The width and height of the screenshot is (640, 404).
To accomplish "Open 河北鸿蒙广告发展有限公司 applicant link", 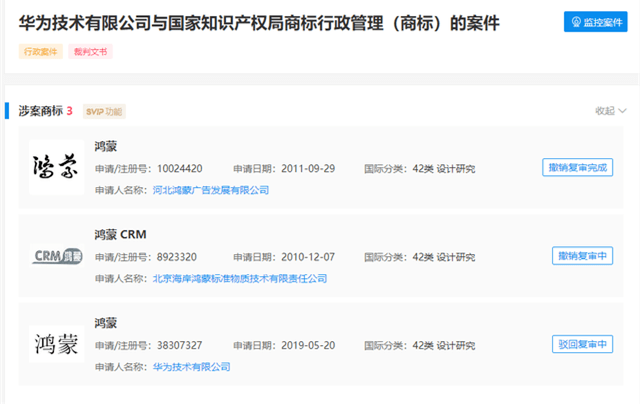I will [211, 190].
